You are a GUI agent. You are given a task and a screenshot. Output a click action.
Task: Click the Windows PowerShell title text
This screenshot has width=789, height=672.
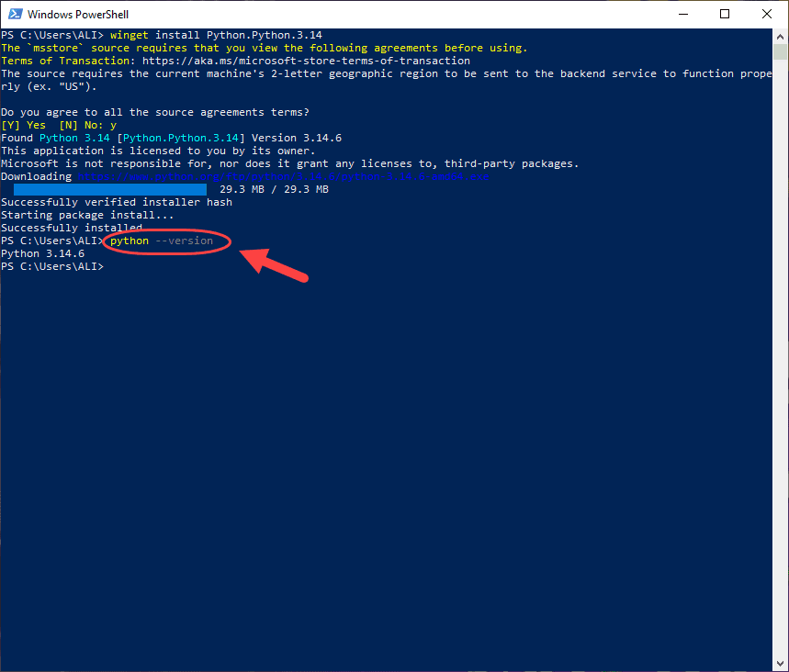coord(78,15)
